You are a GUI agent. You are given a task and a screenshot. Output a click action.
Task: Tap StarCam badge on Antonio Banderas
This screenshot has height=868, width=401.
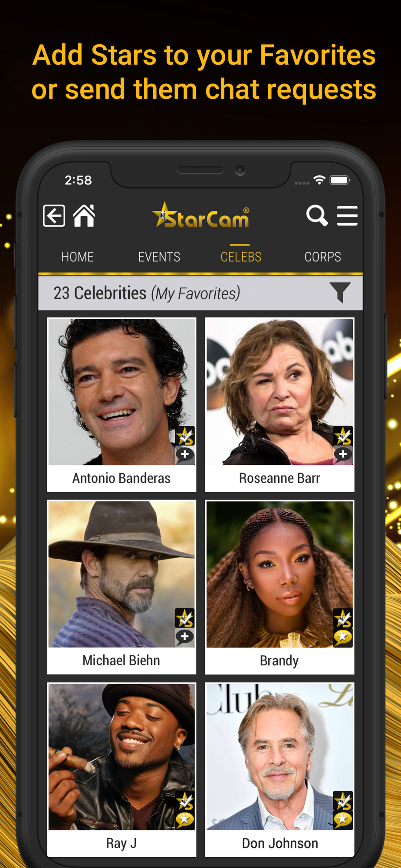pos(185,436)
